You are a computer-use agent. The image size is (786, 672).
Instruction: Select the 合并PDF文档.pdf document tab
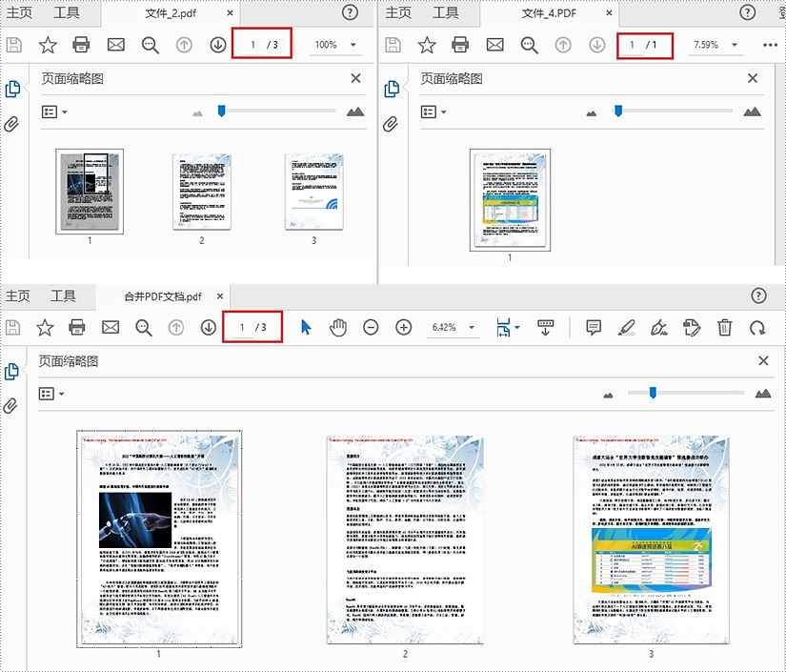(163, 296)
